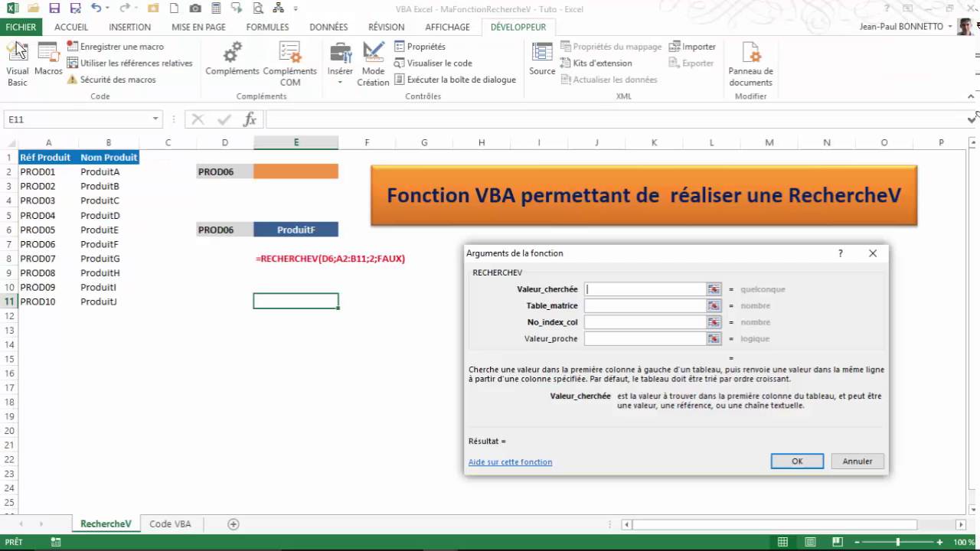This screenshot has height=551, width=980.
Task: Open the Code VBA sheet tab
Action: tap(170, 524)
